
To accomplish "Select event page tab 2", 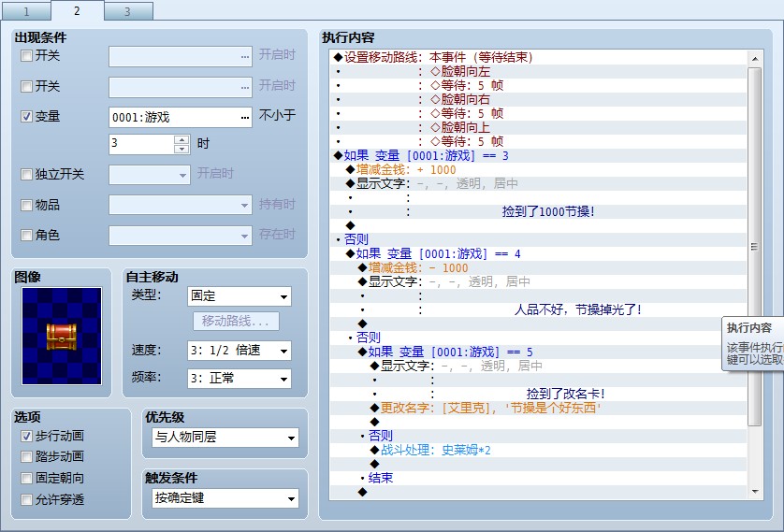I will 77,10.
